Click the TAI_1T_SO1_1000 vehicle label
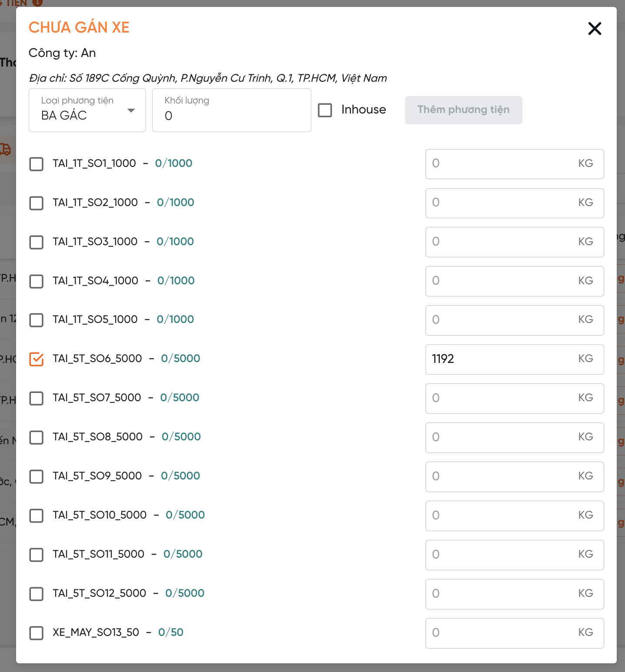The height and width of the screenshot is (672, 625). [x=94, y=163]
